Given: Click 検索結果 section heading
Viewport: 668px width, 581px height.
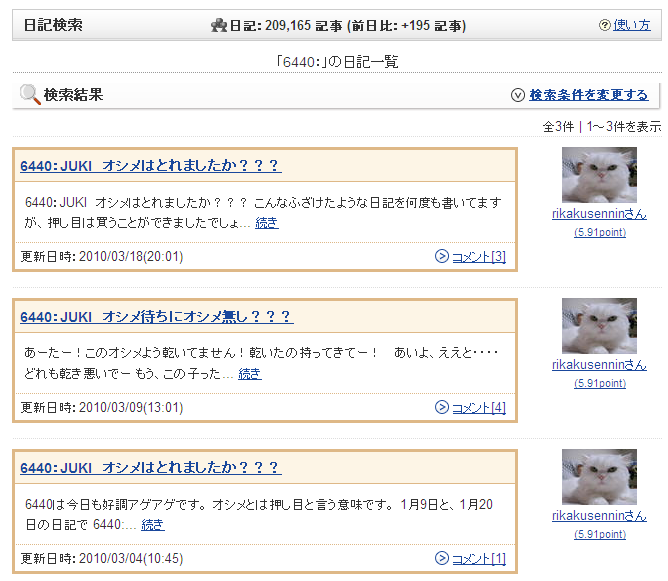Looking at the screenshot, I should (x=74, y=95).
